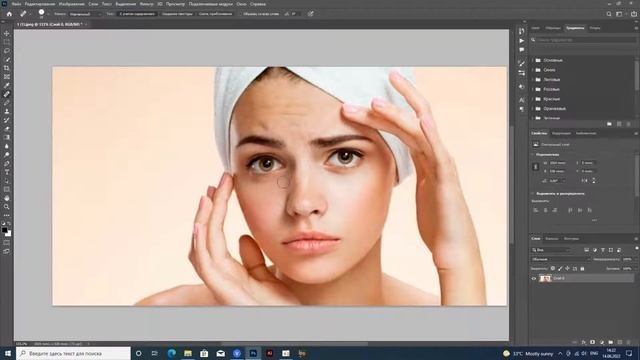Select 'Соотв. приближения' type button
This screenshot has height=360, width=640.
216,14
